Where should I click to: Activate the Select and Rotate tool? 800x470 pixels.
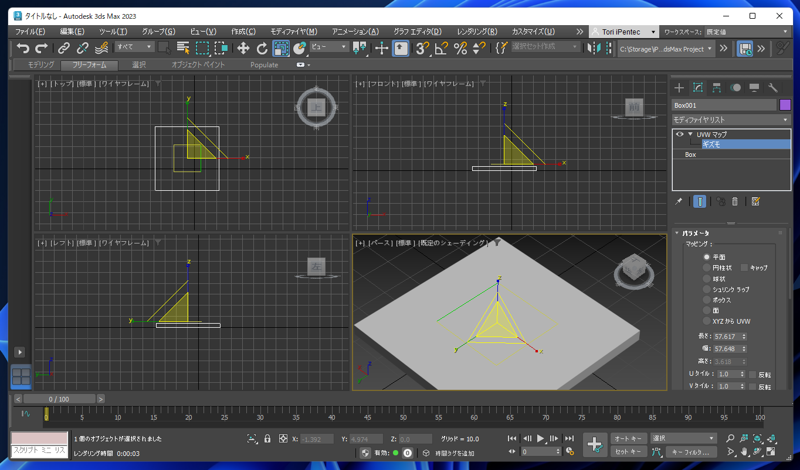[x=262, y=48]
